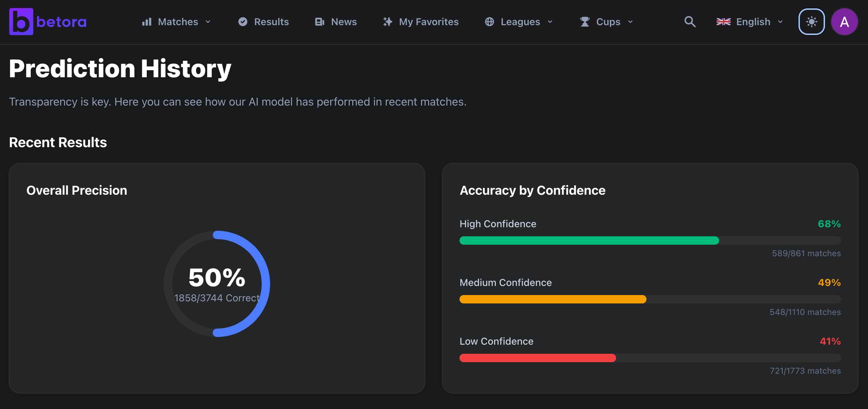
Task: Click the 50% Overall Precision ring
Action: pos(217,284)
